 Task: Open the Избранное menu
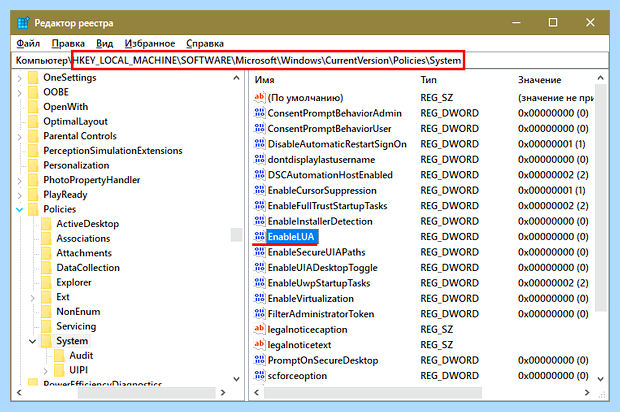(150, 43)
